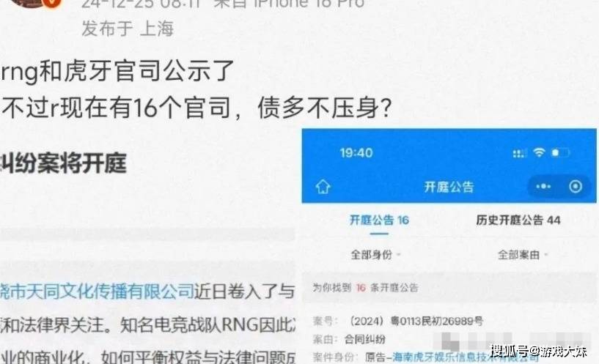Tap the battery indicator icon

pyautogui.click(x=560, y=153)
